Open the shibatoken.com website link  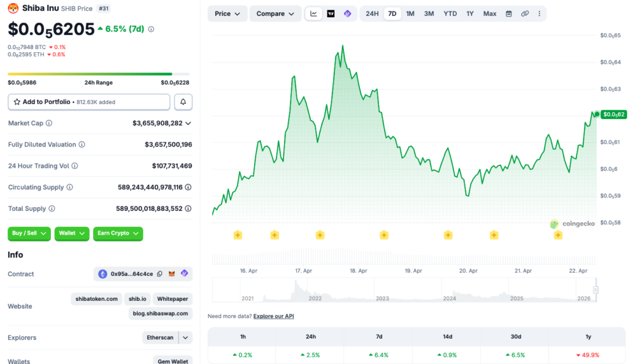[x=96, y=299]
